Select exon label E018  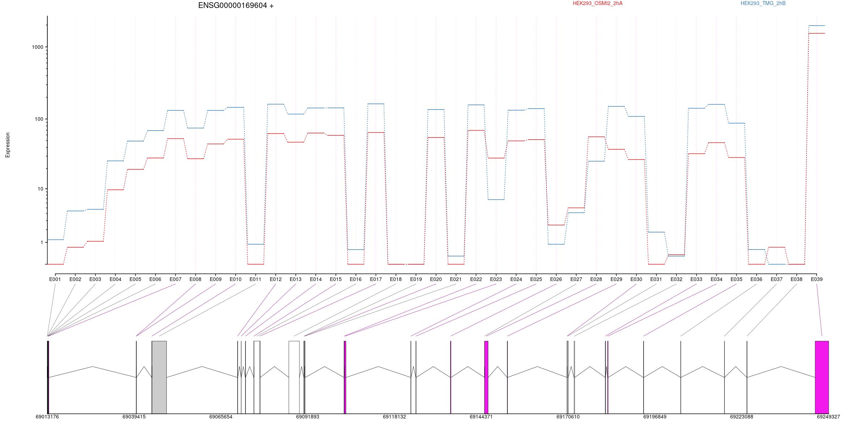coord(396,279)
